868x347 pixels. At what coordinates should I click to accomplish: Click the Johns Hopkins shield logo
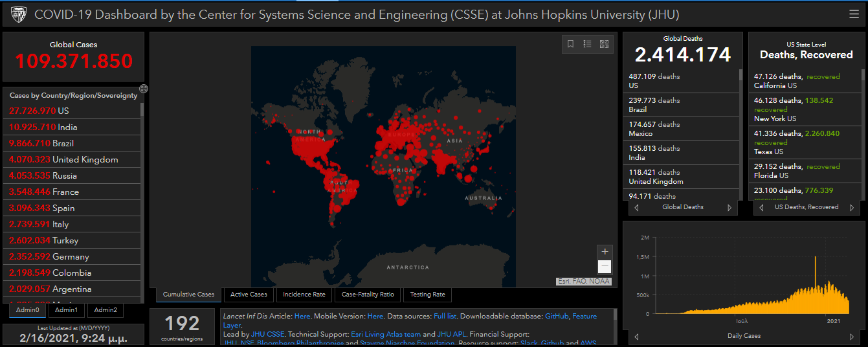coord(18,14)
